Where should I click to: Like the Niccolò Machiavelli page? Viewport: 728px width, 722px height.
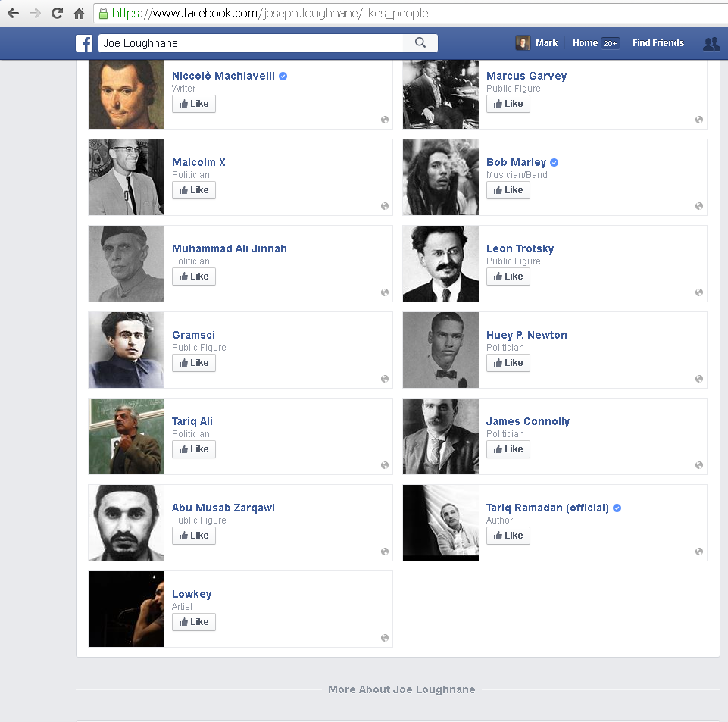click(194, 104)
